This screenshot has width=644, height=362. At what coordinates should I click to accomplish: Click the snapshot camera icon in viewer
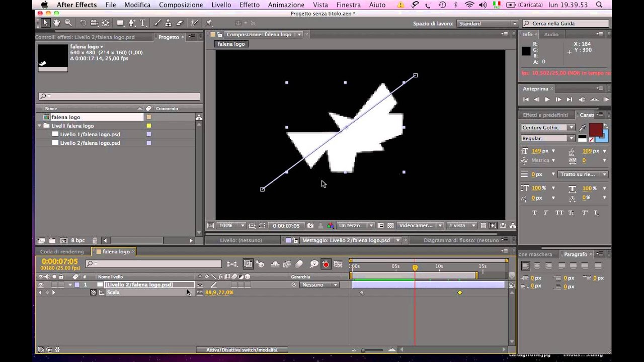(310, 226)
